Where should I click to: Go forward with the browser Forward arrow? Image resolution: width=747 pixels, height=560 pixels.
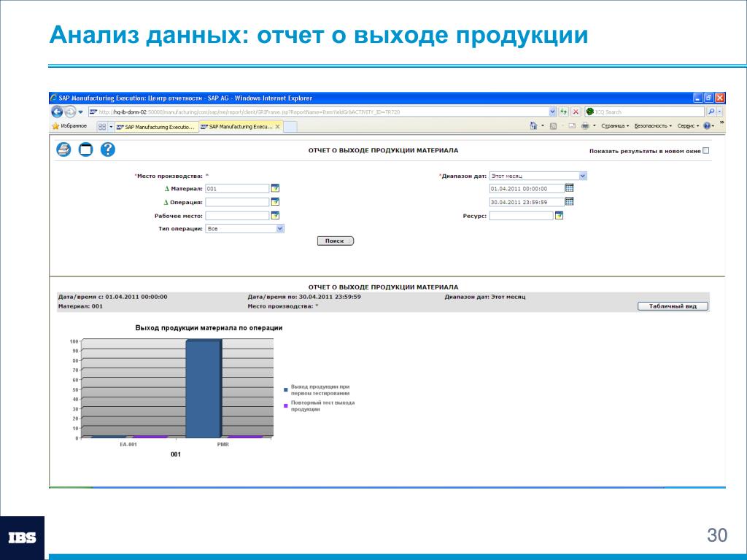[x=70, y=112]
